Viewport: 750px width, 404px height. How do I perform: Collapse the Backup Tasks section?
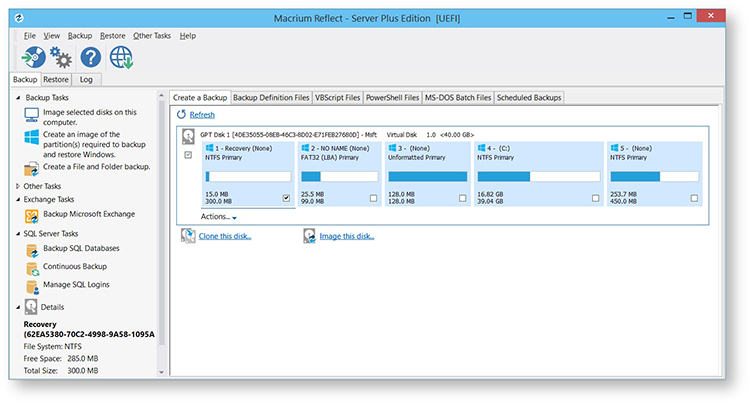[18, 98]
